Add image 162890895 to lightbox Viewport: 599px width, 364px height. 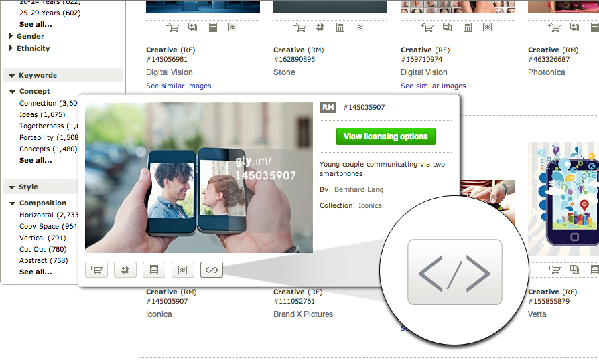pos(320,27)
